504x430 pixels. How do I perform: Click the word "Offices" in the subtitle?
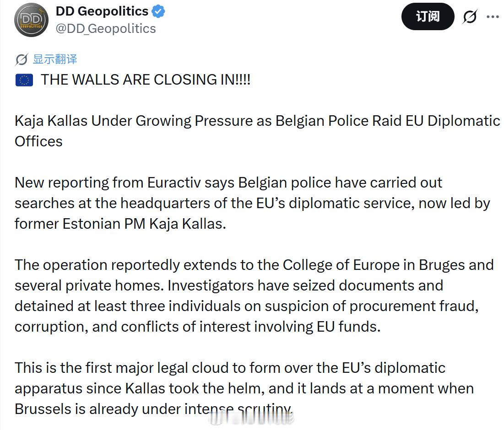[x=38, y=141]
